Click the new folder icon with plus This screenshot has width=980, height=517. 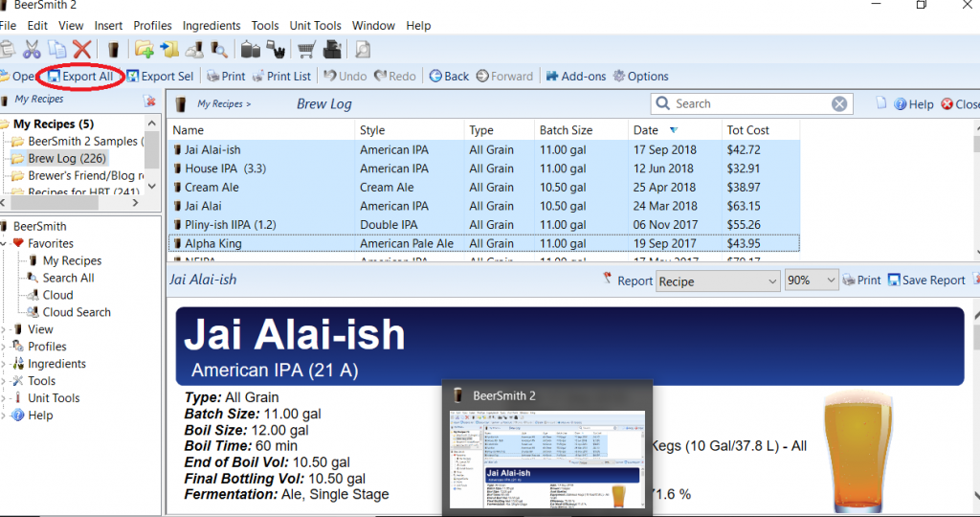(145, 50)
